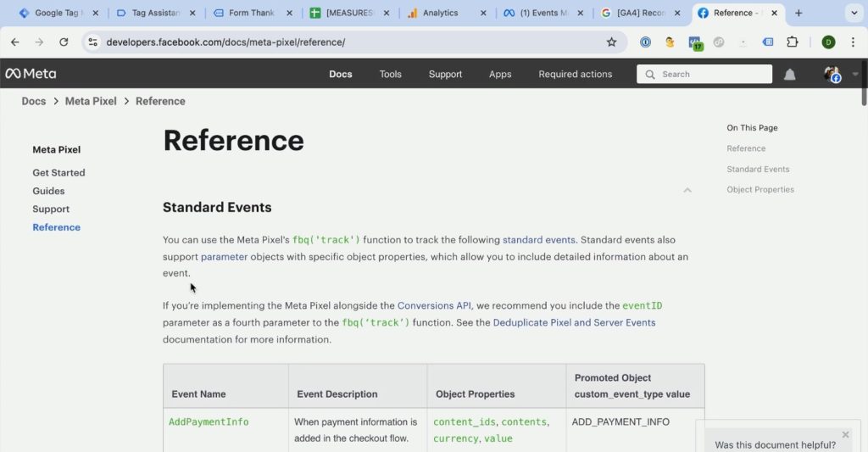Open the Conversions API link

[x=434, y=306]
